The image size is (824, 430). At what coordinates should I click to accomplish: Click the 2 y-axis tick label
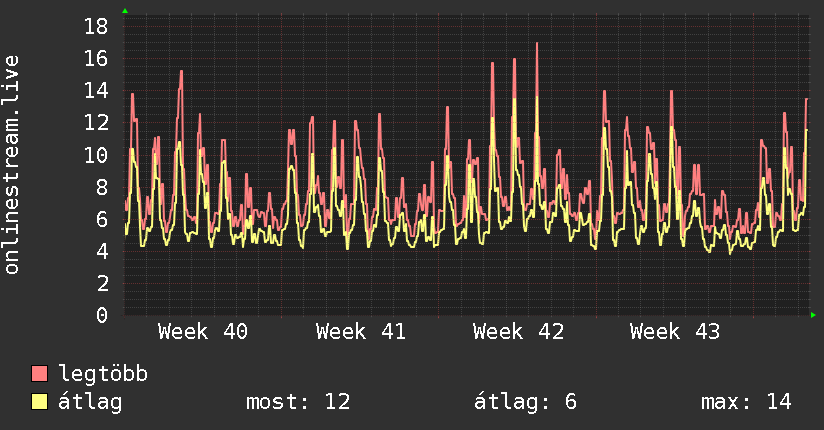click(x=102, y=283)
